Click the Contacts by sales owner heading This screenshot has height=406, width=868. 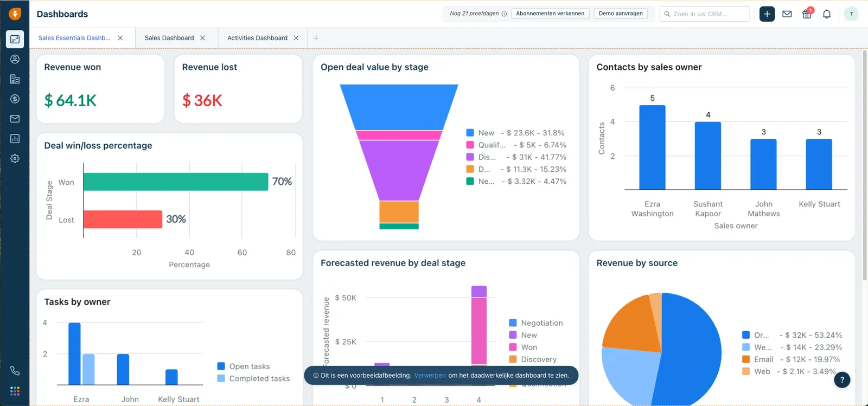[x=649, y=67]
